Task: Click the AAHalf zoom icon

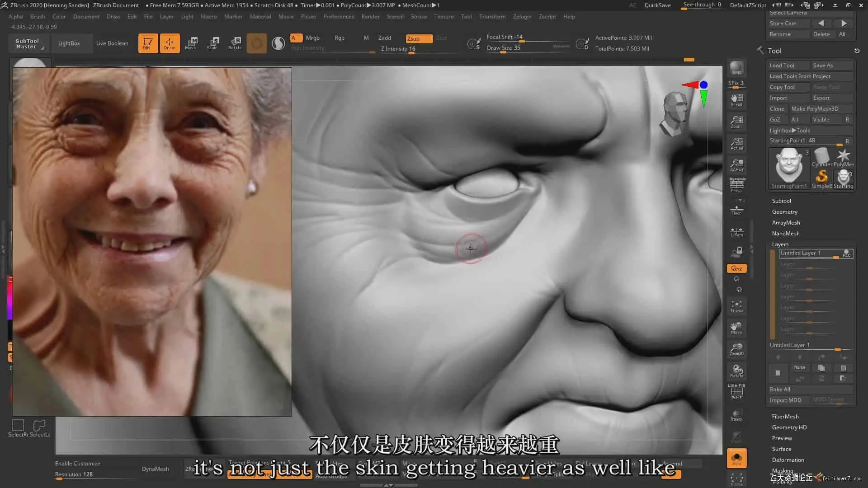Action: [x=736, y=165]
